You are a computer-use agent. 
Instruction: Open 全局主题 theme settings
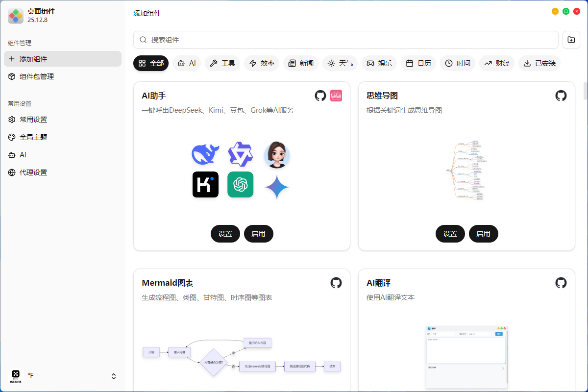coord(63,137)
